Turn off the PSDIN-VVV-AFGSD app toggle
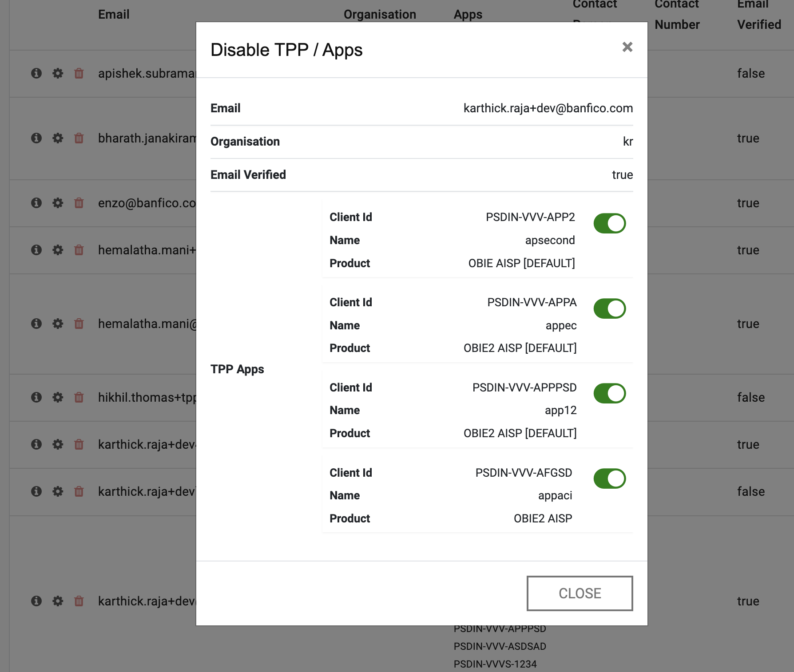Image resolution: width=794 pixels, height=672 pixels. click(609, 478)
